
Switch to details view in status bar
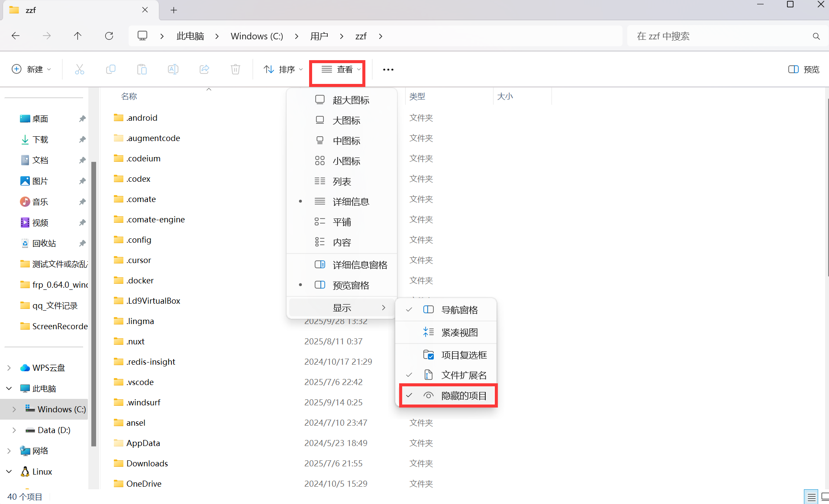tap(811, 497)
